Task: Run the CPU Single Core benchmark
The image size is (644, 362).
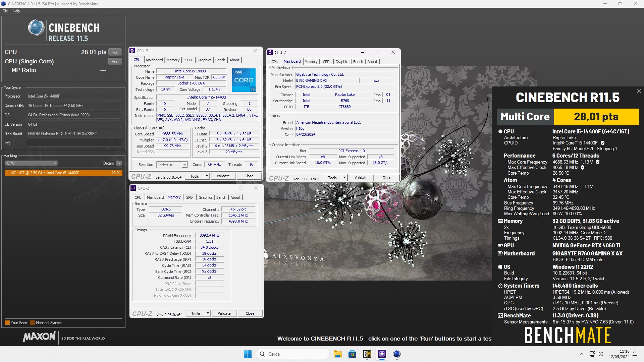Action: click(x=115, y=62)
